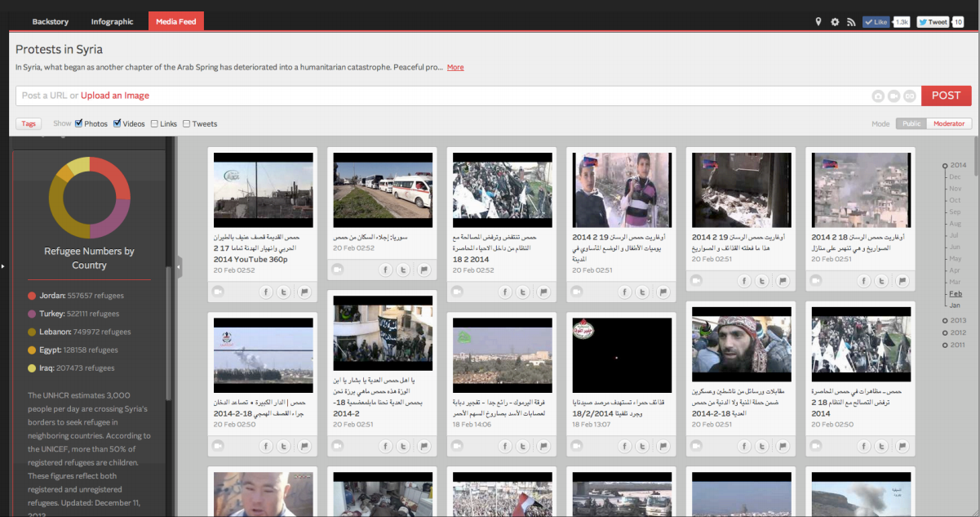The width and height of the screenshot is (980, 517).
Task: Click the Upload an Image link
Action: (115, 96)
